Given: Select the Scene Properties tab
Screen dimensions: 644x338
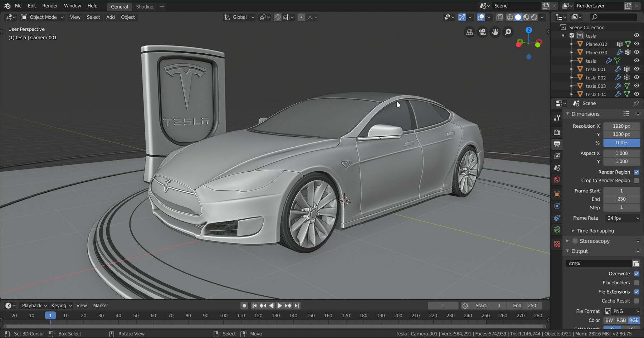Looking at the screenshot, I should [x=557, y=167].
